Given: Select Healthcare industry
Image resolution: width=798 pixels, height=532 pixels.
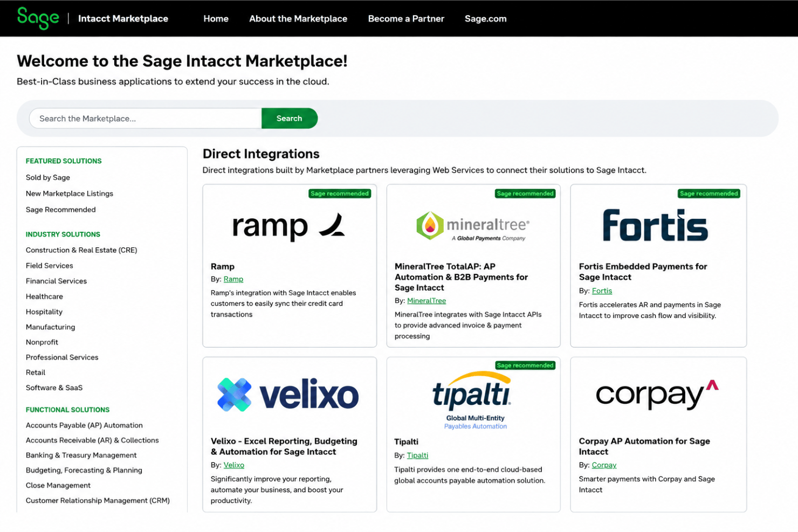Looking at the screenshot, I should [44, 296].
